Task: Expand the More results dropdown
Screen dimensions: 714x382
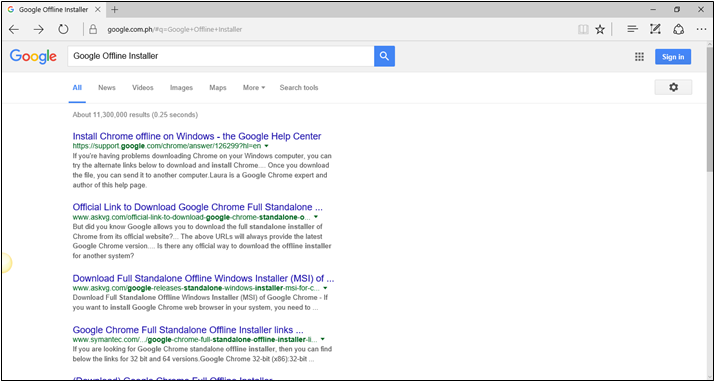Action: (x=254, y=87)
